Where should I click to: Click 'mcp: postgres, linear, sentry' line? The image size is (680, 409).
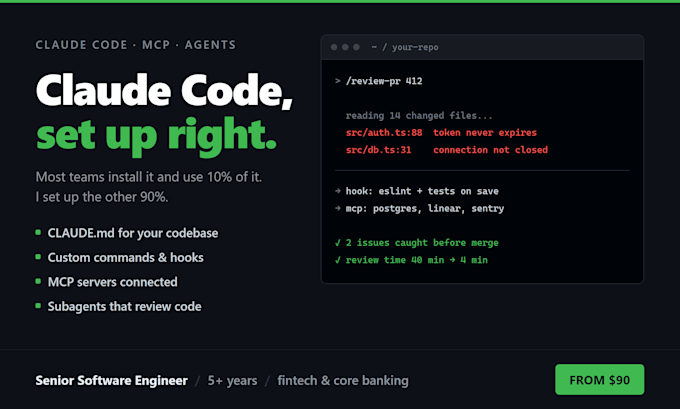coord(425,209)
